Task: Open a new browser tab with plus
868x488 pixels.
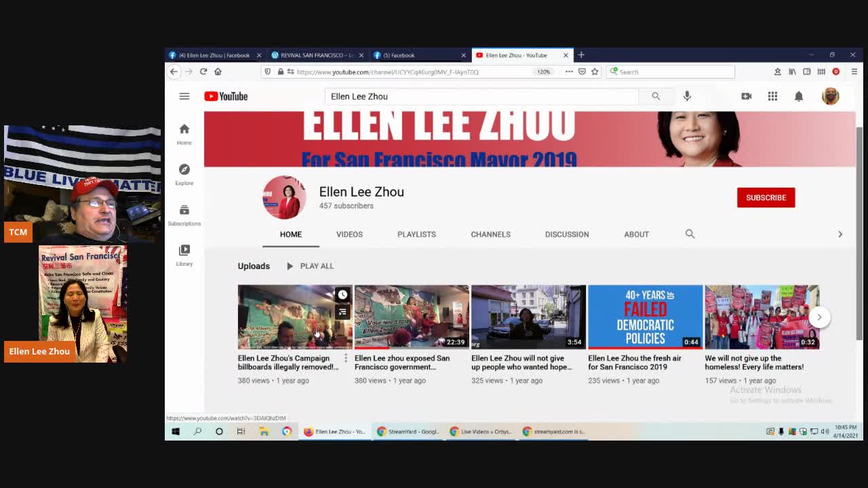Action: tap(581, 55)
